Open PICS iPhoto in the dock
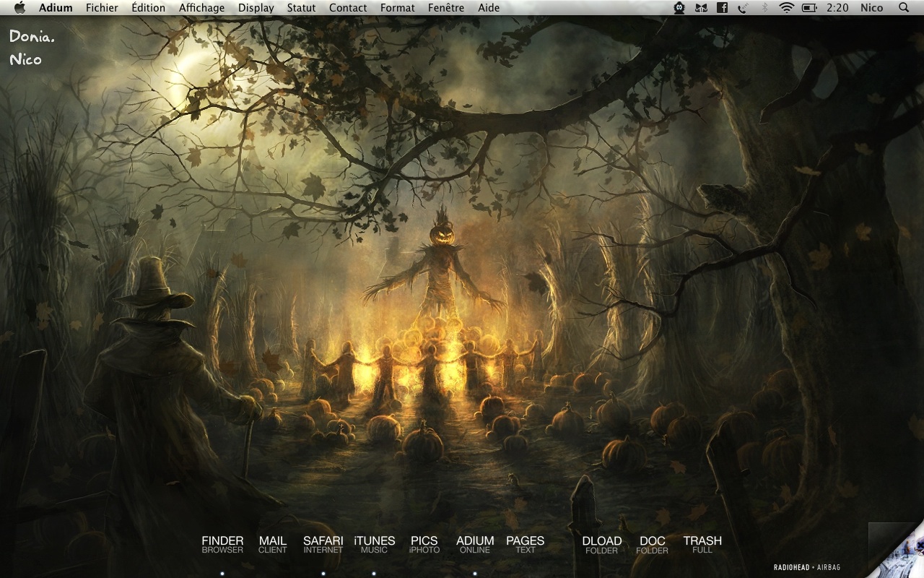 [424, 545]
